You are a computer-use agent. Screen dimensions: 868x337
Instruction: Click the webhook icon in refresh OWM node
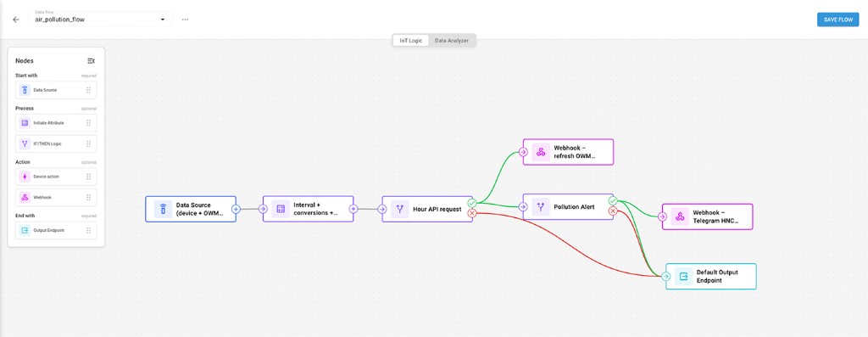coord(540,152)
